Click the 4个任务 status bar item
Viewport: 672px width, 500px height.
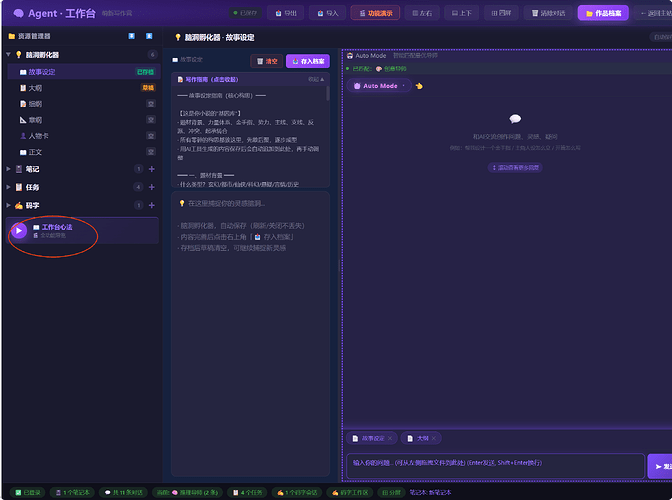[247, 493]
